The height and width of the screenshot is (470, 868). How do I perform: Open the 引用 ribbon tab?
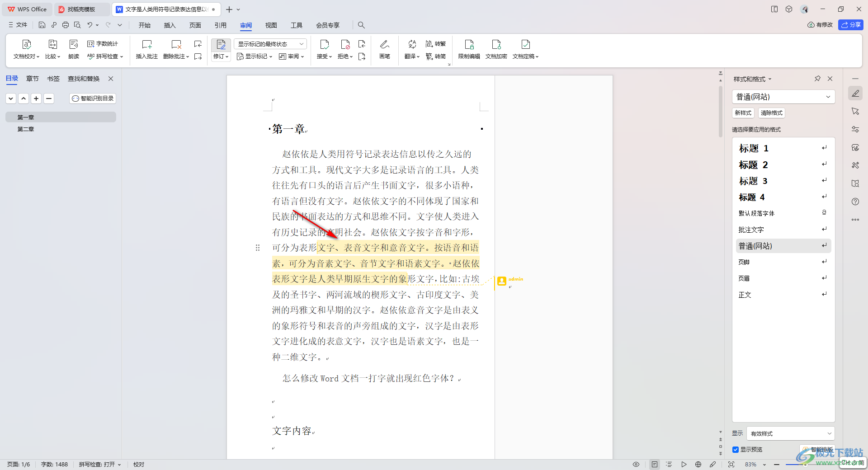[x=221, y=25]
